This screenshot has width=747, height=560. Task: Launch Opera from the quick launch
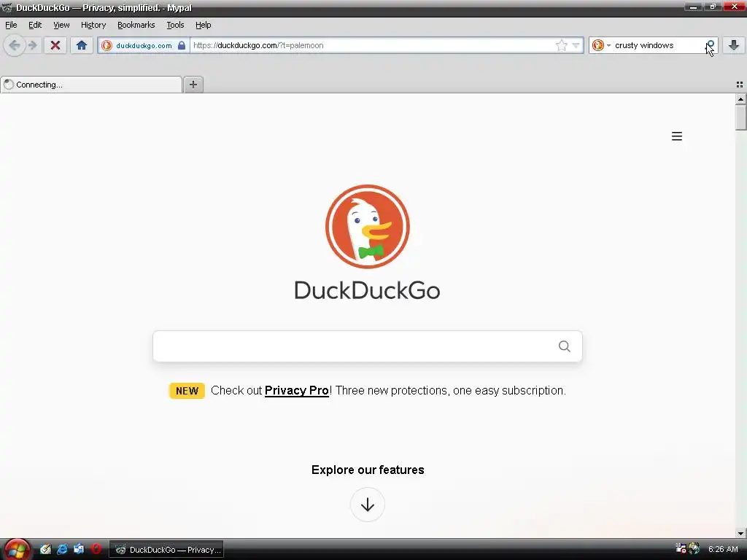[96, 549]
